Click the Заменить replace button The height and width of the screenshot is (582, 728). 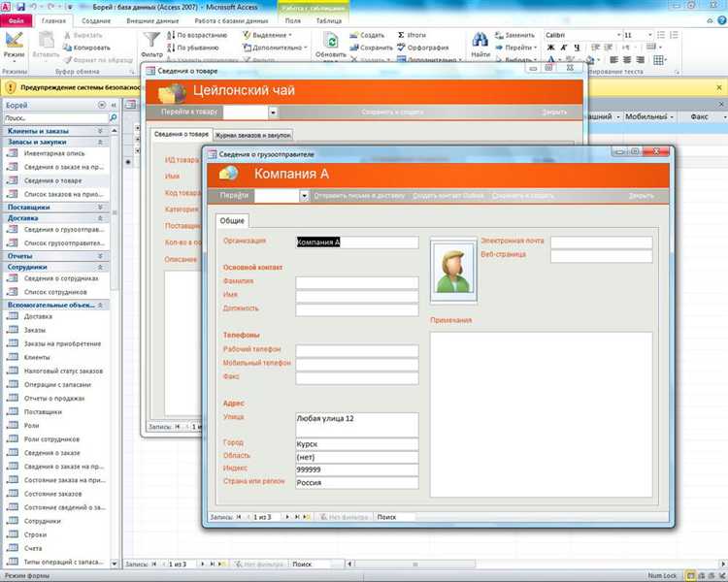514,35
